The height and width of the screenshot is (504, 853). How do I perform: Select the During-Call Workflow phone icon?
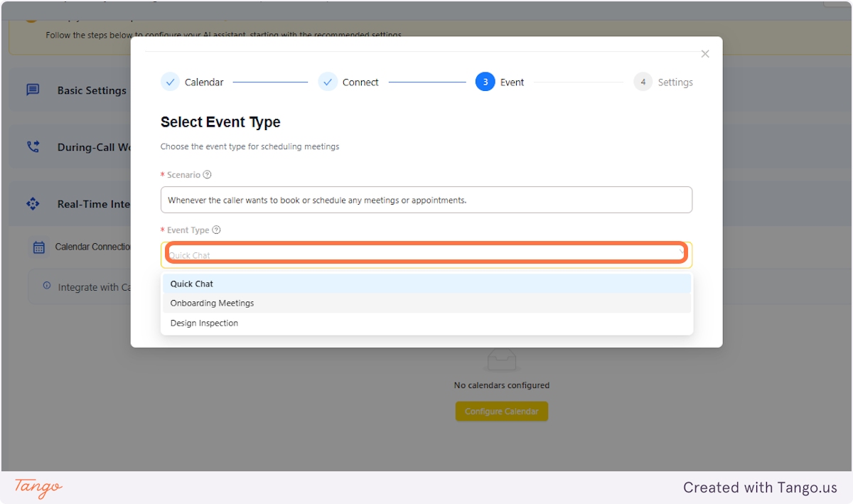pyautogui.click(x=33, y=146)
